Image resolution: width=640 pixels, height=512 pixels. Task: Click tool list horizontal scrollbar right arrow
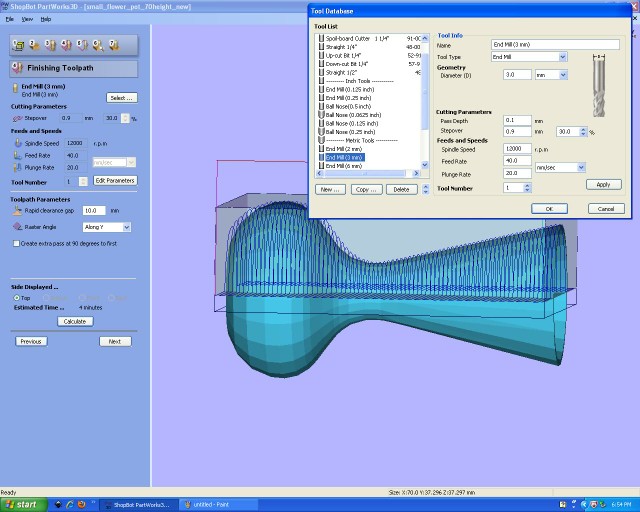point(416,174)
